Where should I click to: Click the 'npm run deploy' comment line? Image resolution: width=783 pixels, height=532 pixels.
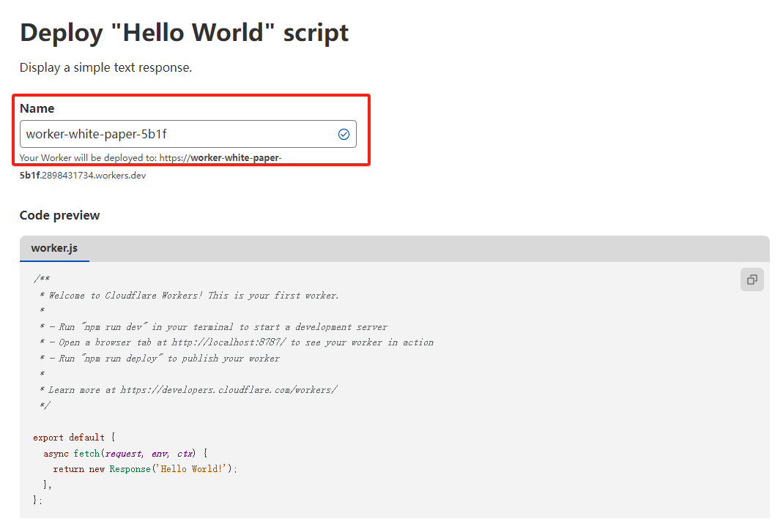click(x=160, y=359)
